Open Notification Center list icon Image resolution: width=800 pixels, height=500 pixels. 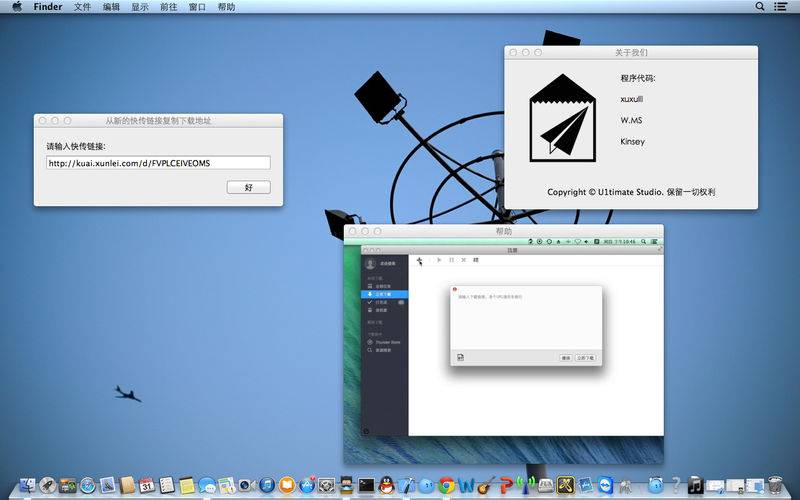click(780, 7)
